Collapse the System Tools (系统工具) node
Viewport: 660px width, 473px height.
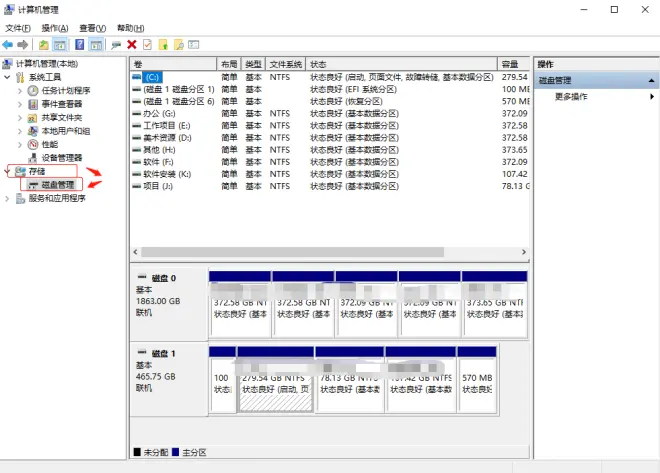pos(8,77)
